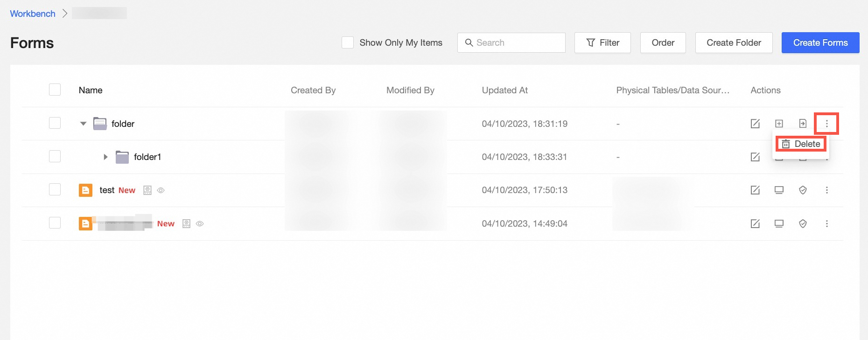Check the select-all checkbox in table header
The image size is (868, 340).
coord(55,90)
